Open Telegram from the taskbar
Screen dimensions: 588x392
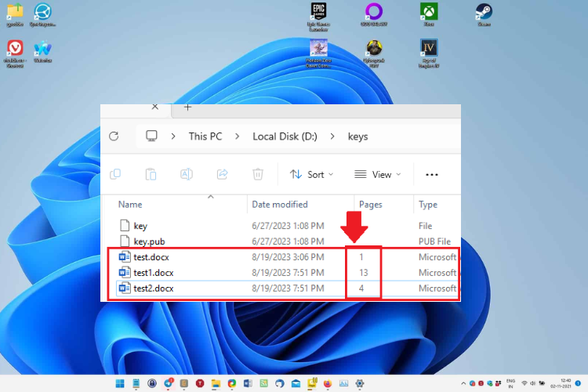tap(168, 383)
